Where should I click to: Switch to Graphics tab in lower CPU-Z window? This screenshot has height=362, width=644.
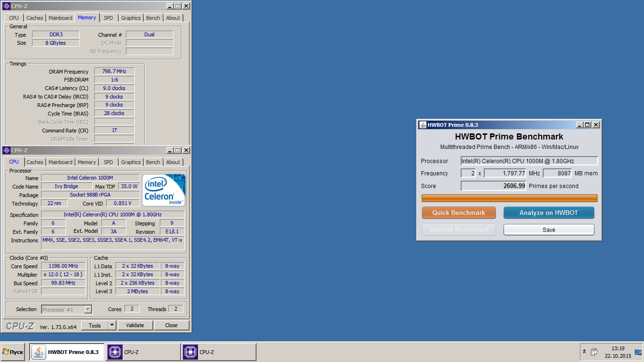point(131,162)
